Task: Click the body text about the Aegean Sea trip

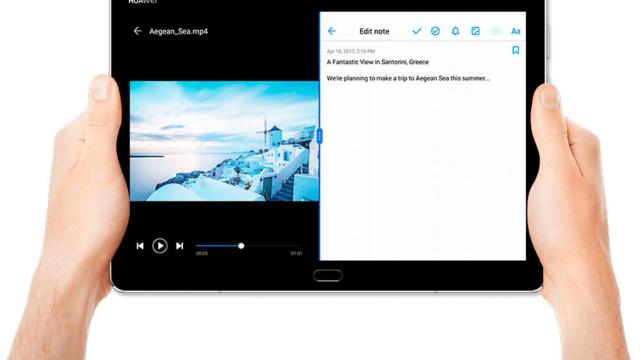Action: tap(408, 78)
